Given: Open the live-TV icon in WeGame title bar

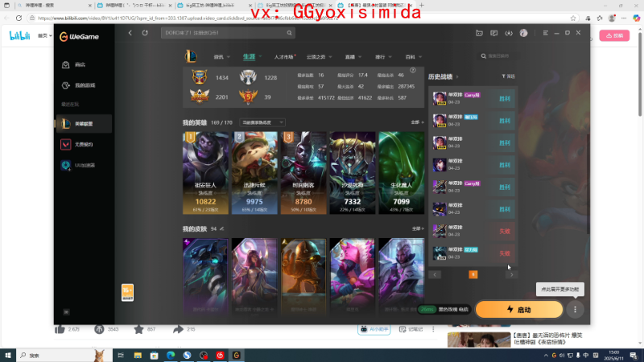Looking at the screenshot, I should point(479,33).
